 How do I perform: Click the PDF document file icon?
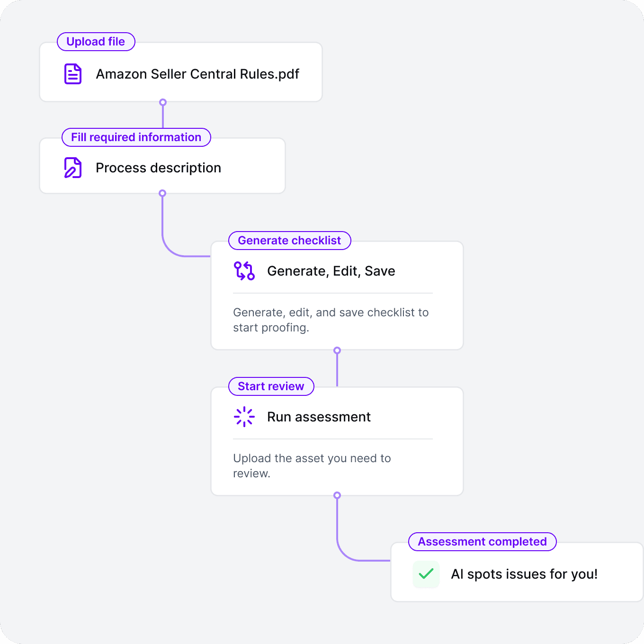coord(73,74)
